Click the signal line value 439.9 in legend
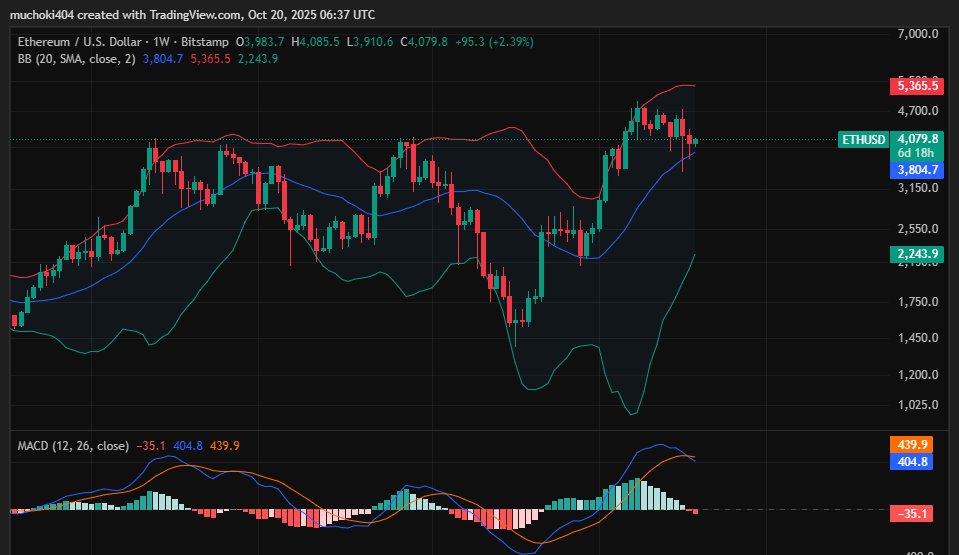 point(224,446)
